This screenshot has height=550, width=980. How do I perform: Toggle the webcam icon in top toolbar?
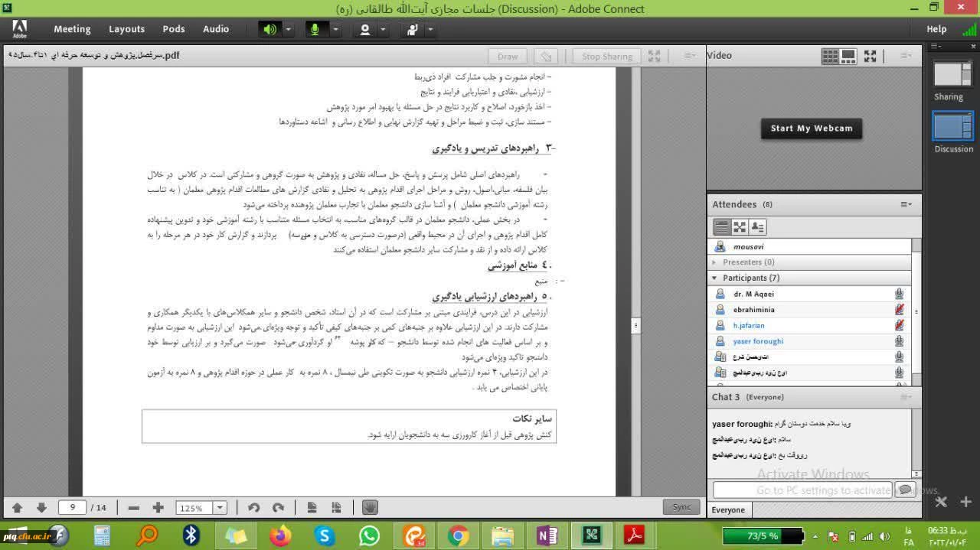click(x=364, y=29)
